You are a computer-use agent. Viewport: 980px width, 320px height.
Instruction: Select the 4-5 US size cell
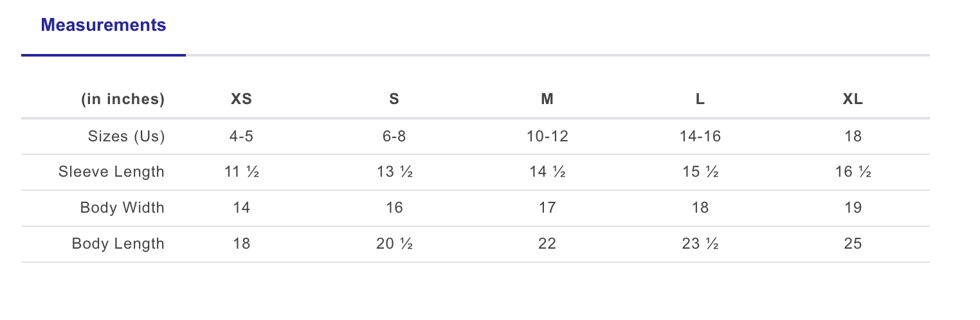242,136
